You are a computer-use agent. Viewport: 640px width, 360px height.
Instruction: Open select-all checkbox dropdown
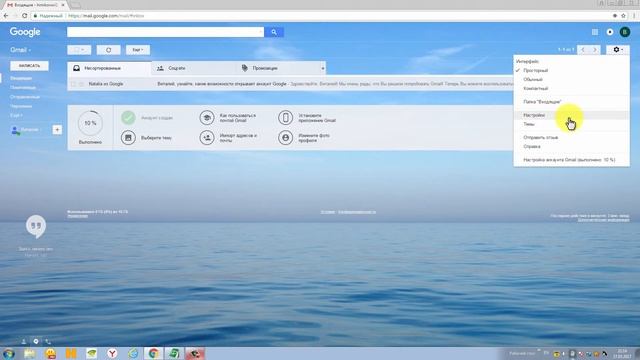(79, 50)
